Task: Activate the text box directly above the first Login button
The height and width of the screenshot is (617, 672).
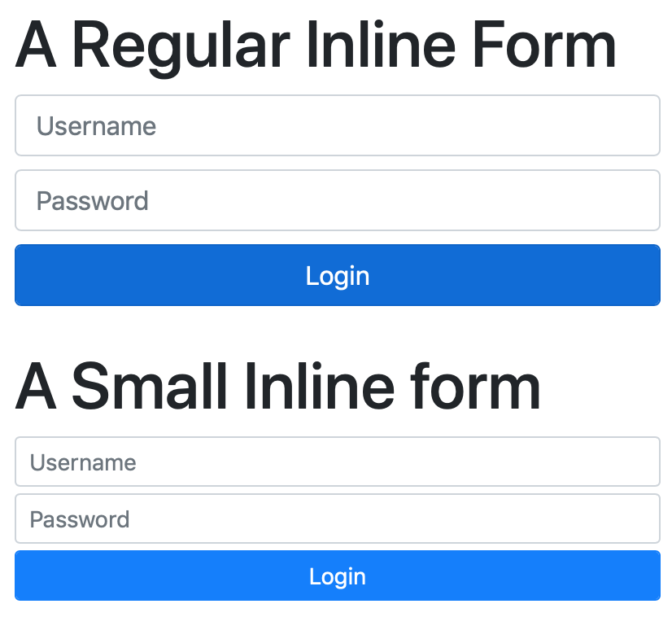Action: click(338, 200)
